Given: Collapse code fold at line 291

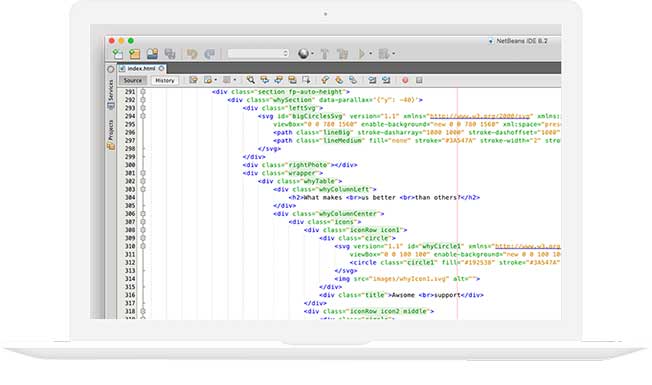Looking at the screenshot, I should (x=143, y=91).
